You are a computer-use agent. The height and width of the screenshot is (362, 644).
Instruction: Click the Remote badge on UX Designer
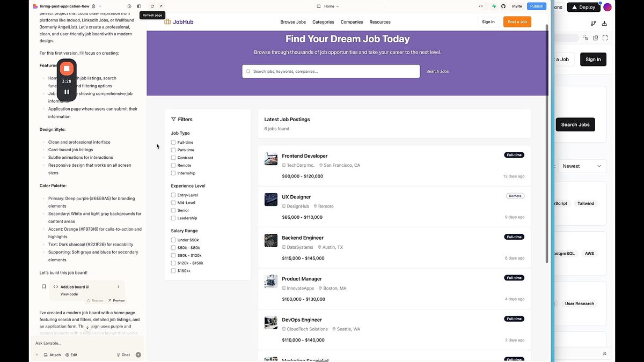[x=515, y=196]
